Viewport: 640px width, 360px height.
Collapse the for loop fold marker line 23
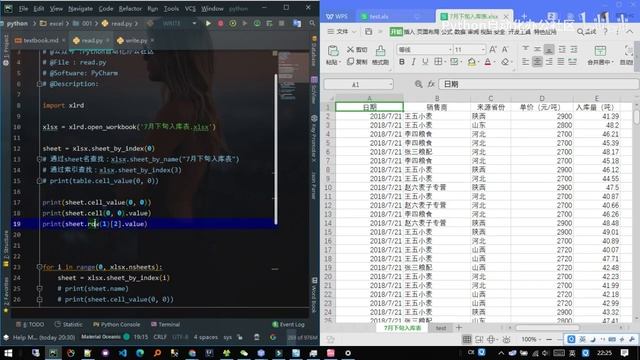pyautogui.click(x=39, y=267)
